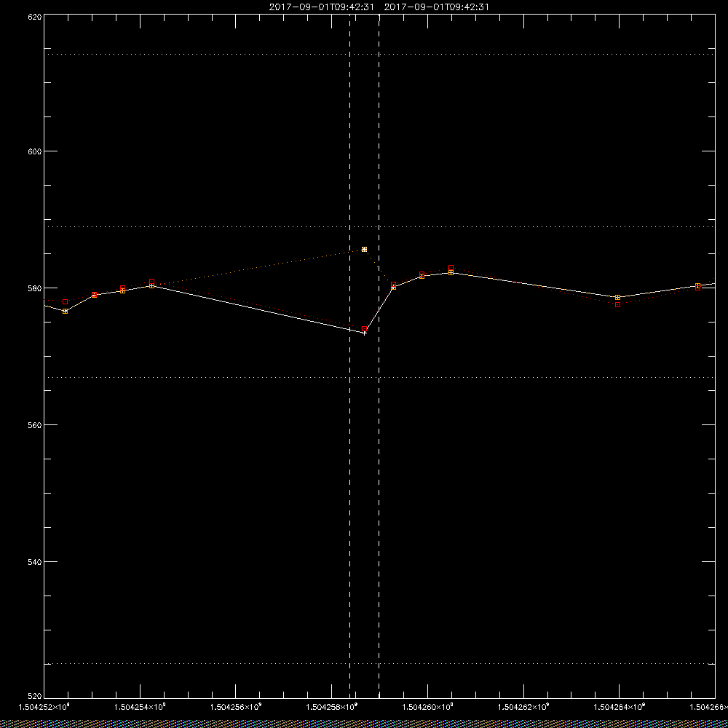Image resolution: width=728 pixels, height=728 pixels.
Task: Click the dotted threshold line near 589
Action: pyautogui.click(x=379, y=226)
